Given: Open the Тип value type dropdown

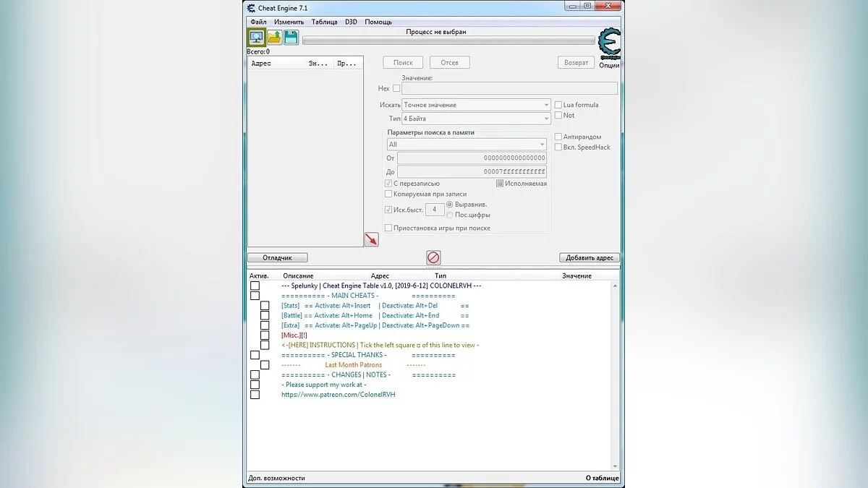Looking at the screenshot, I should [x=477, y=118].
